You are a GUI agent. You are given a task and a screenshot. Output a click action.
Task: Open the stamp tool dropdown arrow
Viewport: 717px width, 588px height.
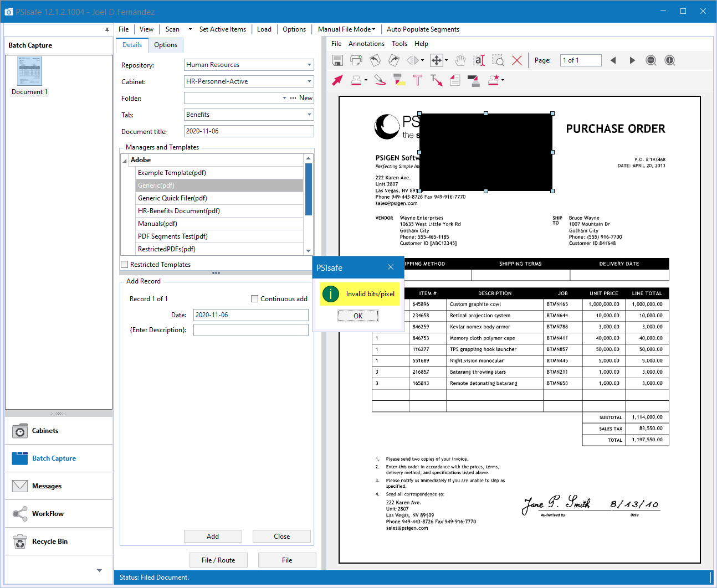(x=366, y=80)
